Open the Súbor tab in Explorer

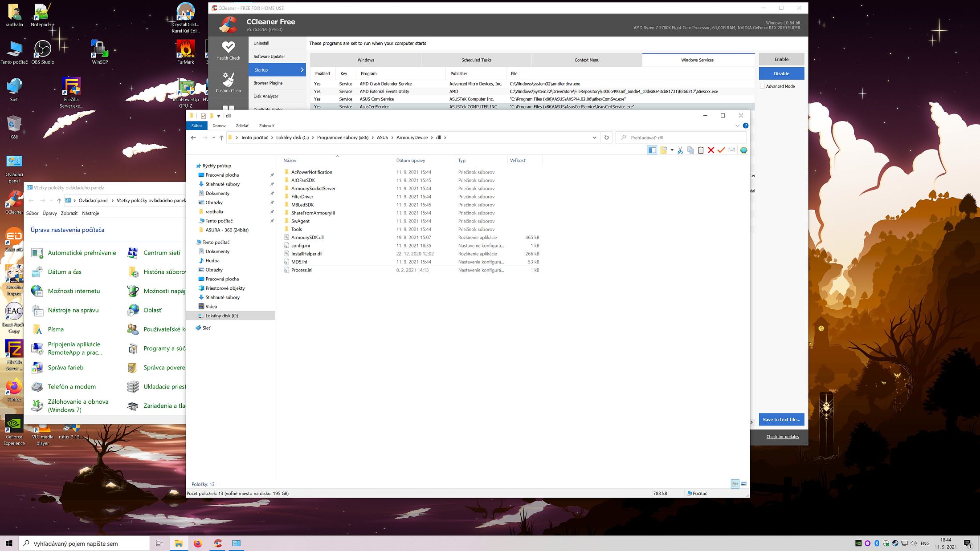(196, 126)
